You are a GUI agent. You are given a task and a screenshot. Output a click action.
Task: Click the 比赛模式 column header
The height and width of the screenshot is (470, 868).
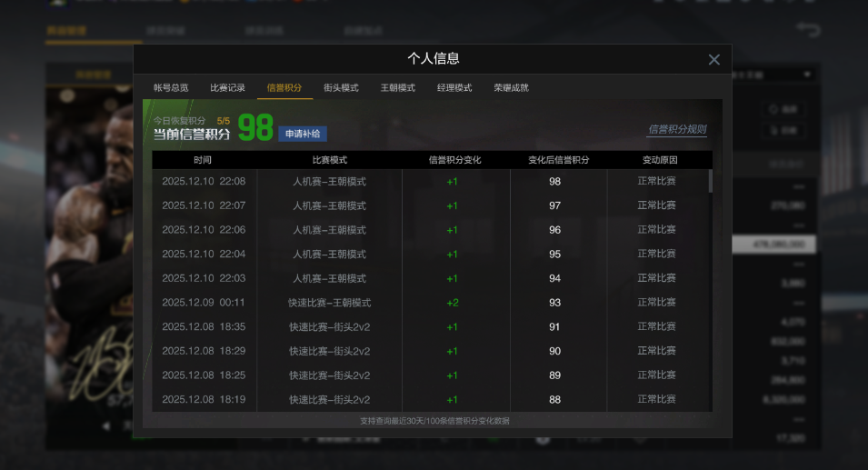coord(329,160)
